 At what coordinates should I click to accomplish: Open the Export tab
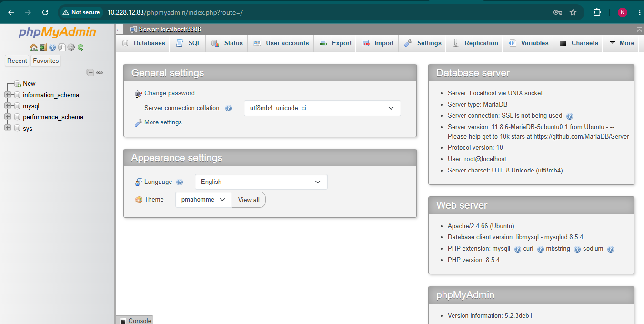click(336, 43)
